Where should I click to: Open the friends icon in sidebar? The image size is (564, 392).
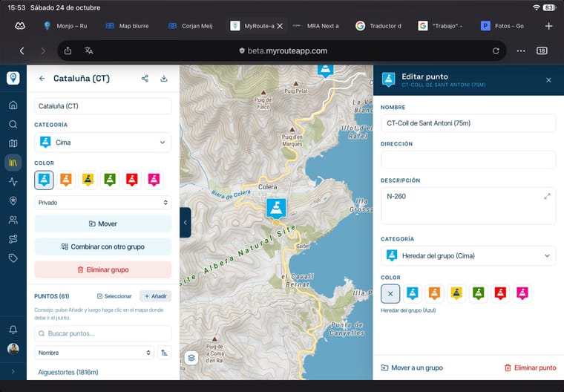click(13, 220)
